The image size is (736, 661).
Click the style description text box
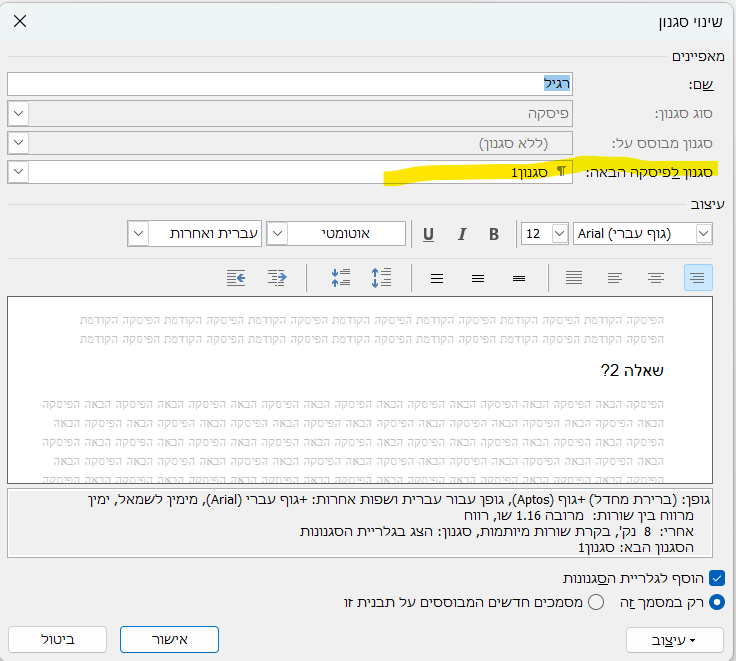click(x=360, y=523)
